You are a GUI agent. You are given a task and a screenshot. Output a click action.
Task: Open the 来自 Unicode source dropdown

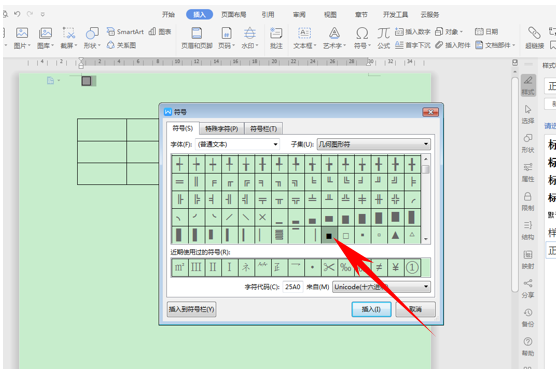point(381,287)
